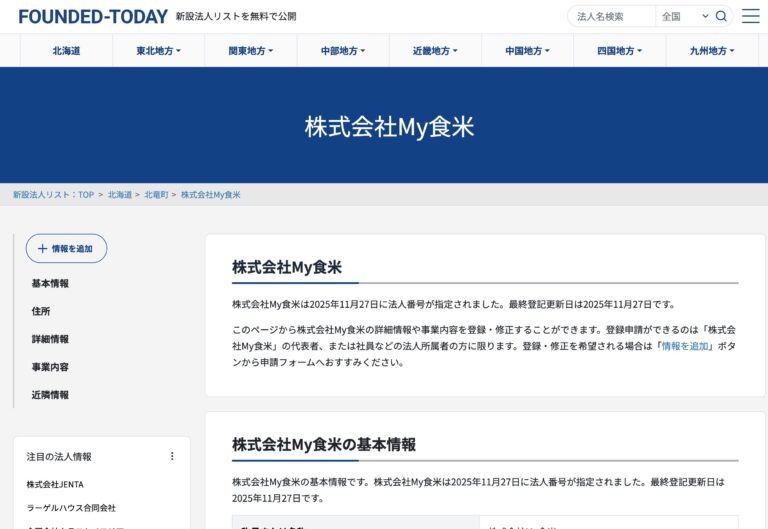Click the three-dot menu beside 注目の法人情報

click(171, 456)
